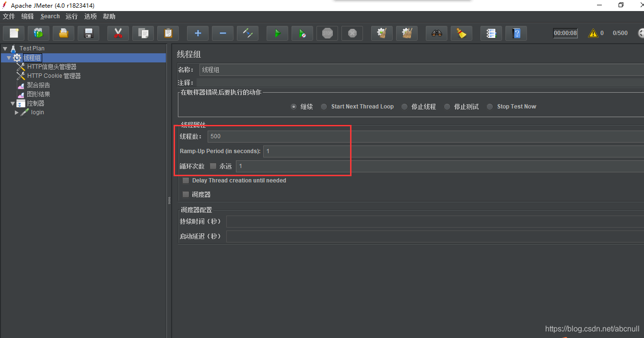Select Test Plan in the tree
Screen dimensions: 644x338
click(32, 48)
